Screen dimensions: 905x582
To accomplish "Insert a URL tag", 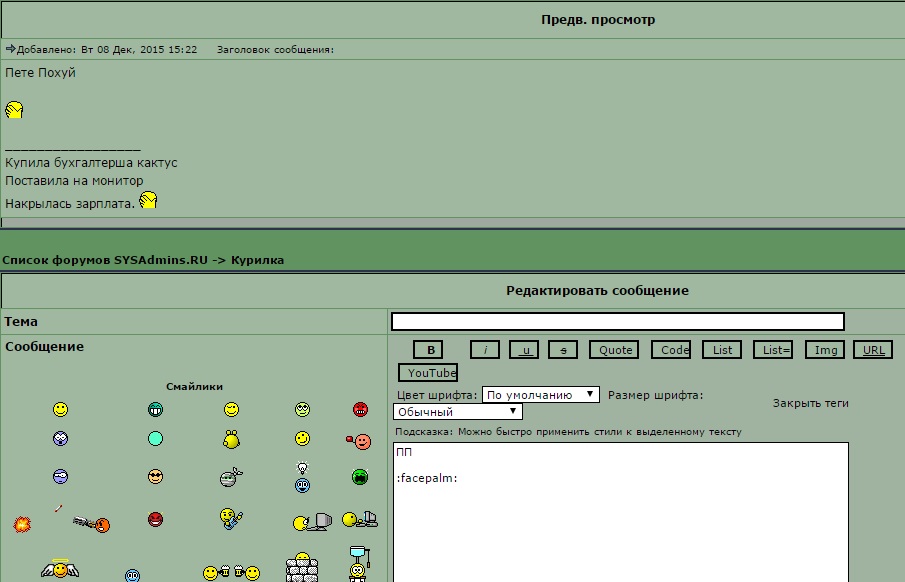I will (x=873, y=350).
